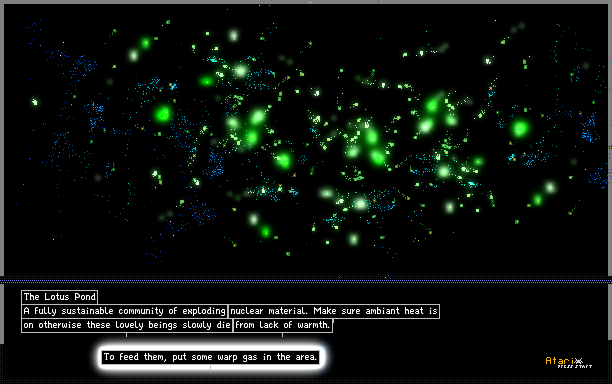Click the "on otherwise these lovely beings" sign
The image size is (612, 384).
tap(127, 325)
